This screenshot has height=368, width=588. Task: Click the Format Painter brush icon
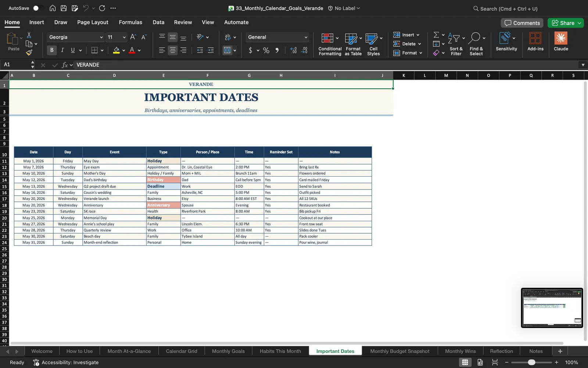[x=29, y=53]
